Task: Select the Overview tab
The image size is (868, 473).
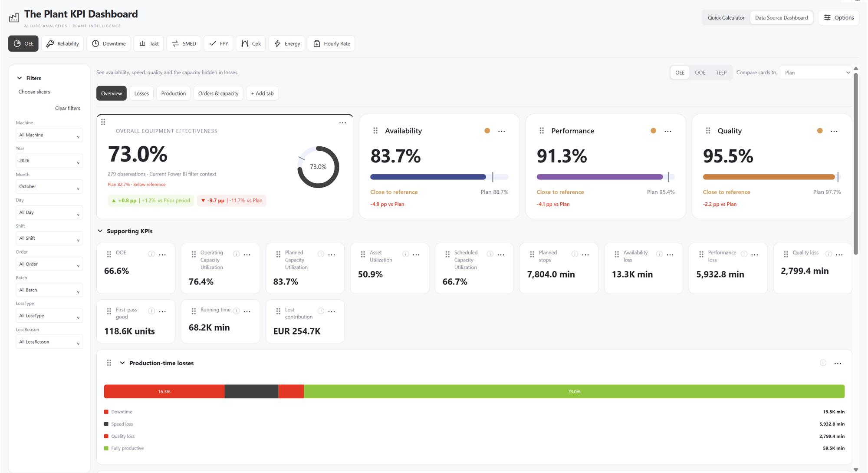Action: click(112, 93)
